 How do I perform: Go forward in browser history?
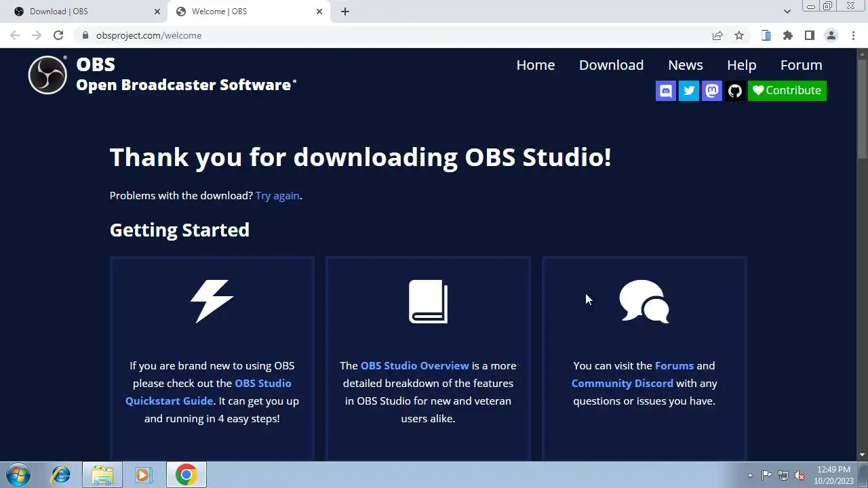[x=37, y=35]
